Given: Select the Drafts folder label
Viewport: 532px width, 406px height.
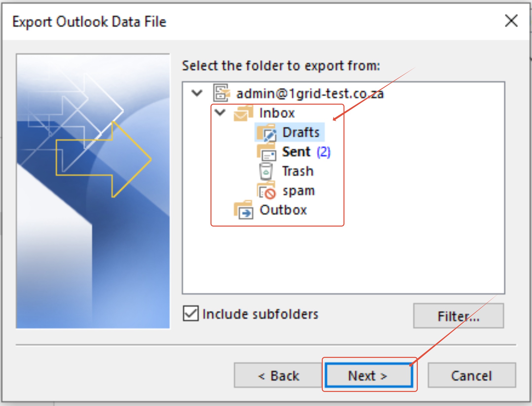Looking at the screenshot, I should (301, 132).
